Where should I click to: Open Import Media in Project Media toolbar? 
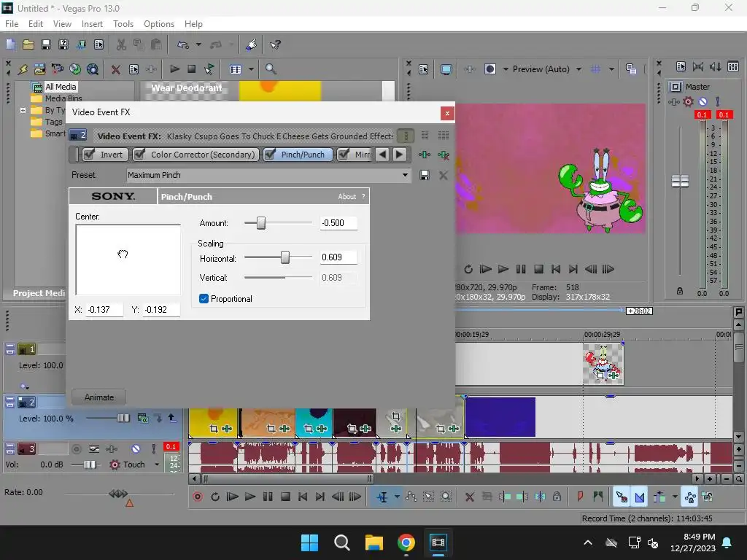(x=39, y=69)
